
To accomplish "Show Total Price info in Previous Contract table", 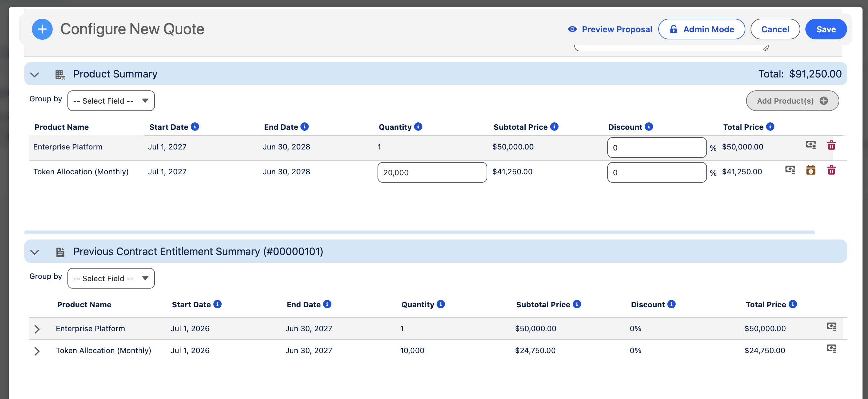I will [793, 304].
